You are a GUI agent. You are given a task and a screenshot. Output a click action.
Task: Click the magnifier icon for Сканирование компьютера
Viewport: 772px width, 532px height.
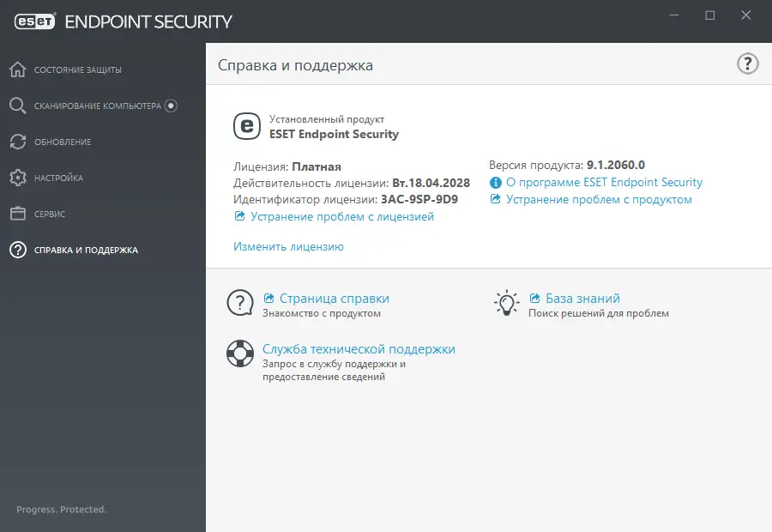pos(18,106)
